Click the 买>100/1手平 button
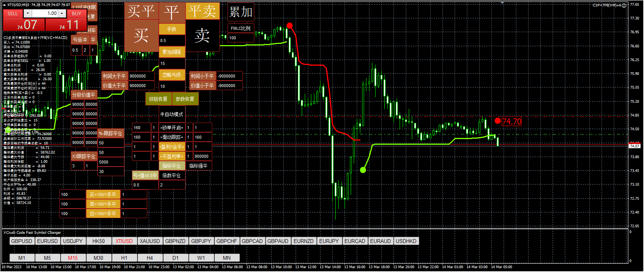The image size is (644, 272). tap(103, 194)
